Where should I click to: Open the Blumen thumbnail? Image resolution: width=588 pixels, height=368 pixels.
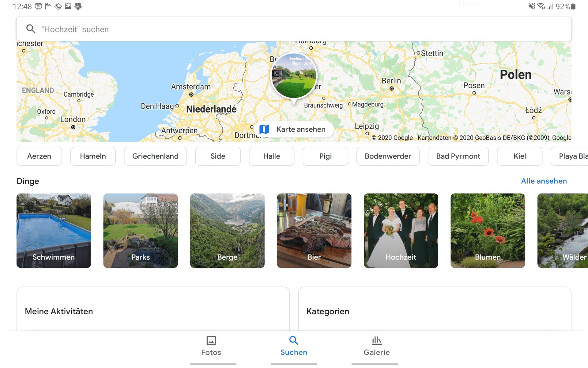tap(488, 231)
